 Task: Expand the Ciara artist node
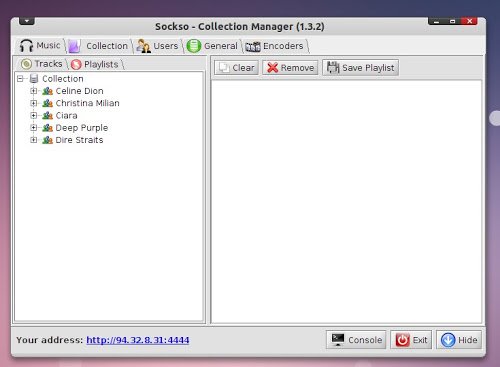(33, 115)
